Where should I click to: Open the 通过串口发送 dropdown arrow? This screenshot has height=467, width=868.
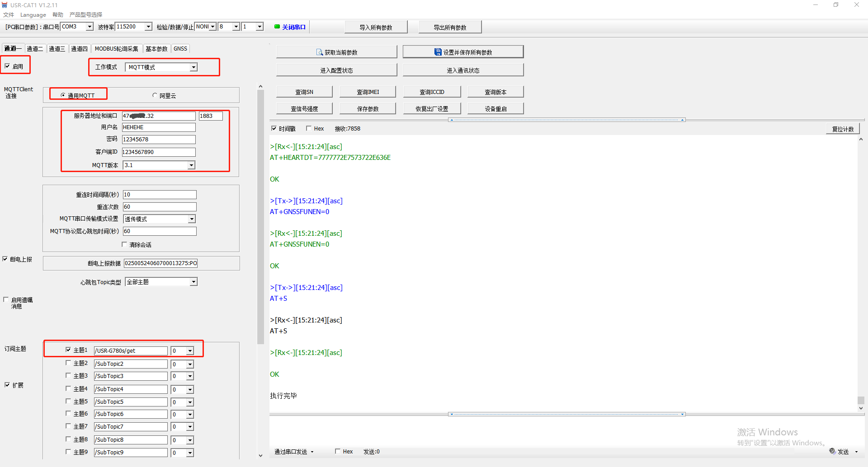pyautogui.click(x=312, y=452)
